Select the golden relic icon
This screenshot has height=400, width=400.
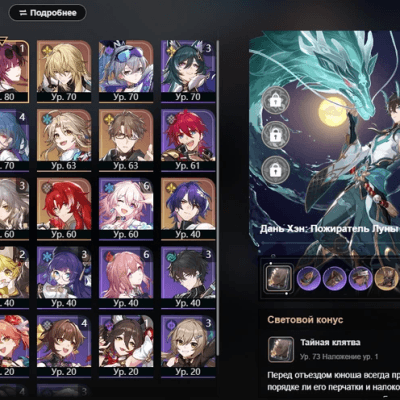pyautogui.click(x=387, y=278)
